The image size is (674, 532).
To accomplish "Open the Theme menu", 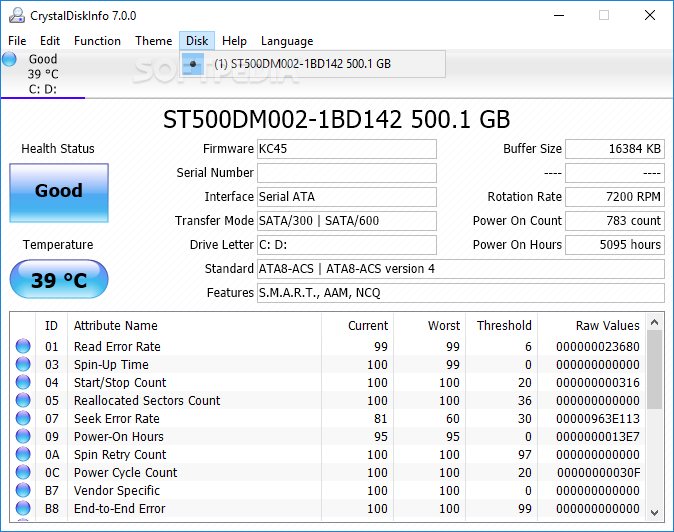I will click(x=153, y=41).
